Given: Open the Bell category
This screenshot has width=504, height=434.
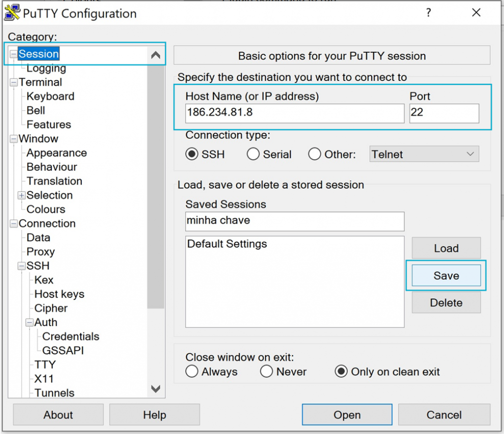Looking at the screenshot, I should [x=35, y=110].
